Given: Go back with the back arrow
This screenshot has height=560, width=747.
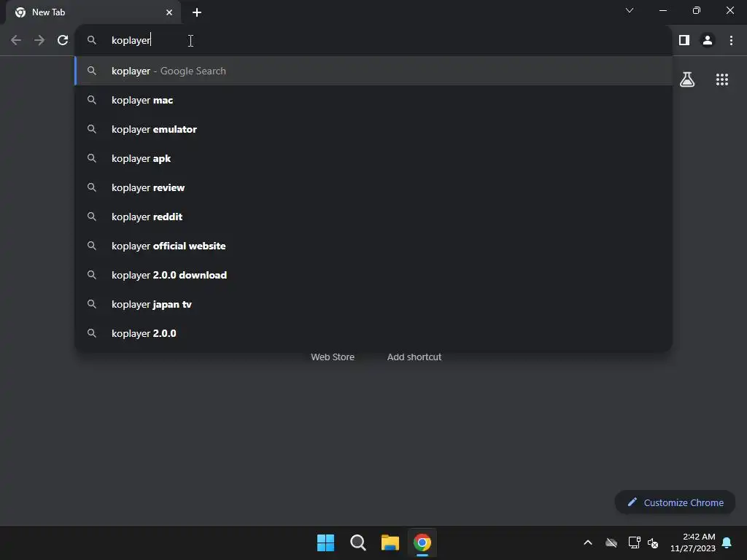Looking at the screenshot, I should coord(16,41).
